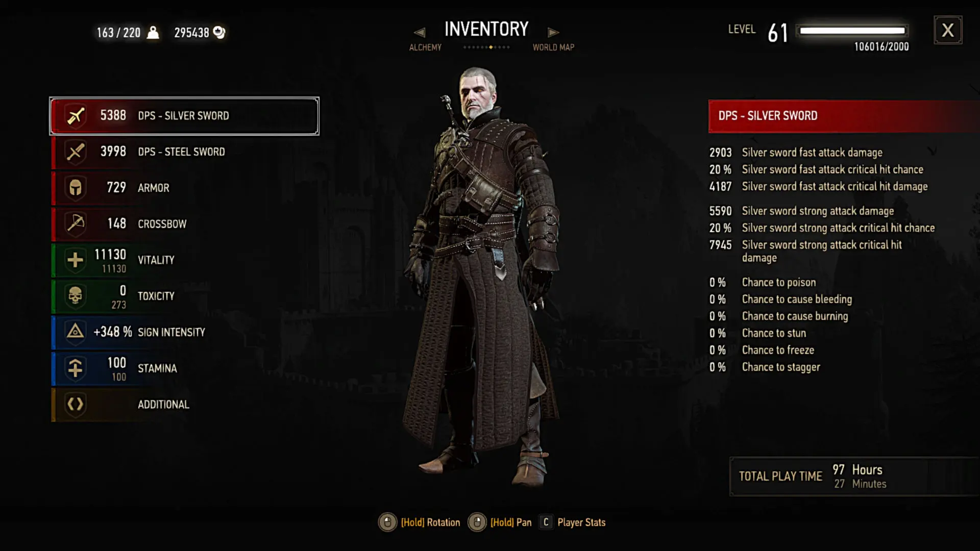Screen dimensions: 980x551
Task: Click the Hold Rotation mouse hint
Action: [x=419, y=522]
